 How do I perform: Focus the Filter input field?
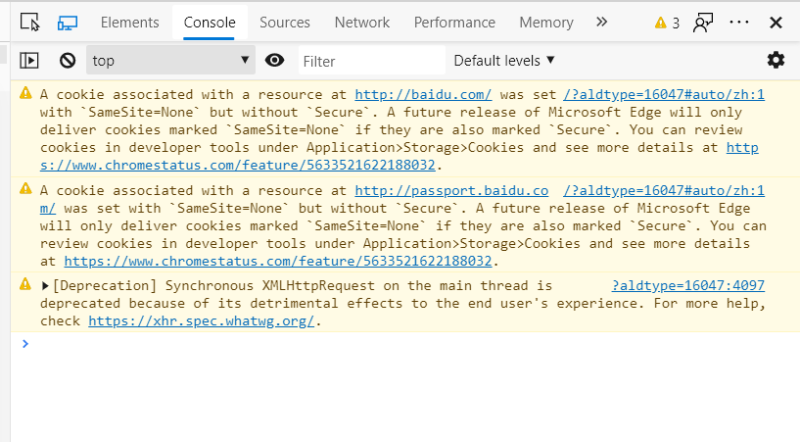click(372, 61)
